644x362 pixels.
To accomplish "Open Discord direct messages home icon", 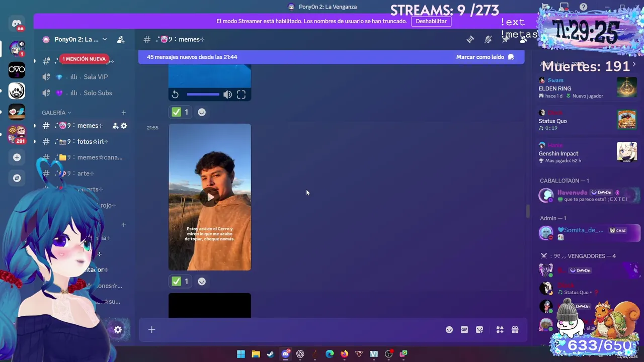I will (x=17, y=24).
